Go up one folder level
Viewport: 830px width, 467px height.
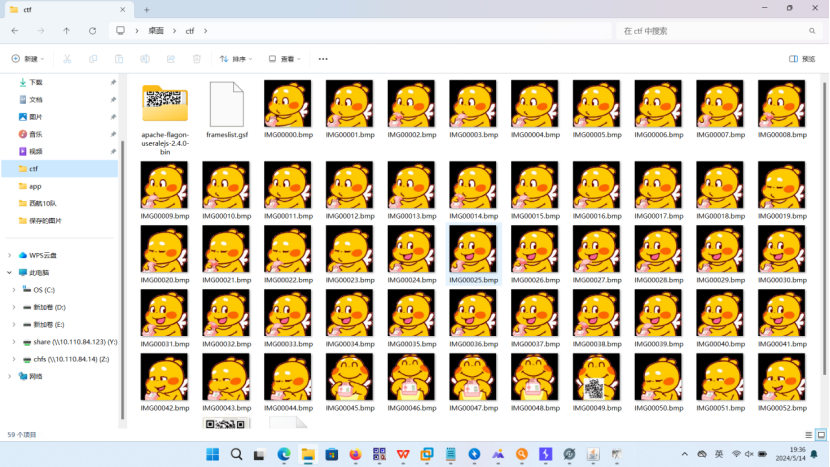click(67, 31)
